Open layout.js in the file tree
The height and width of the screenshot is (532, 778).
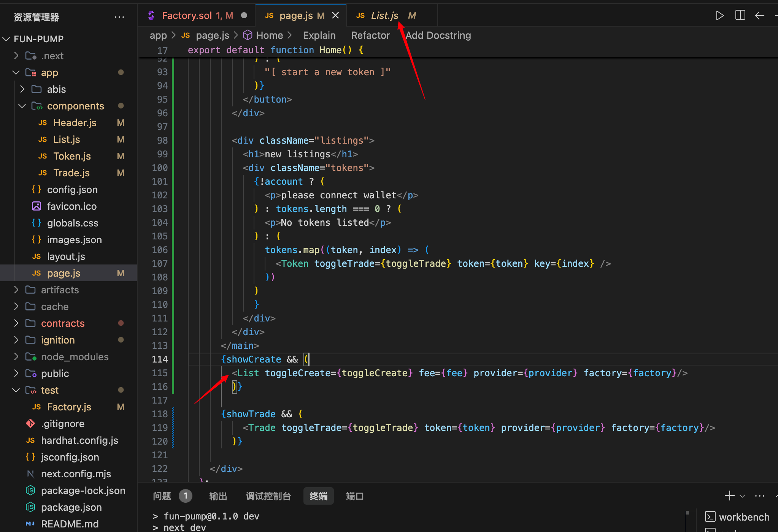pos(68,256)
